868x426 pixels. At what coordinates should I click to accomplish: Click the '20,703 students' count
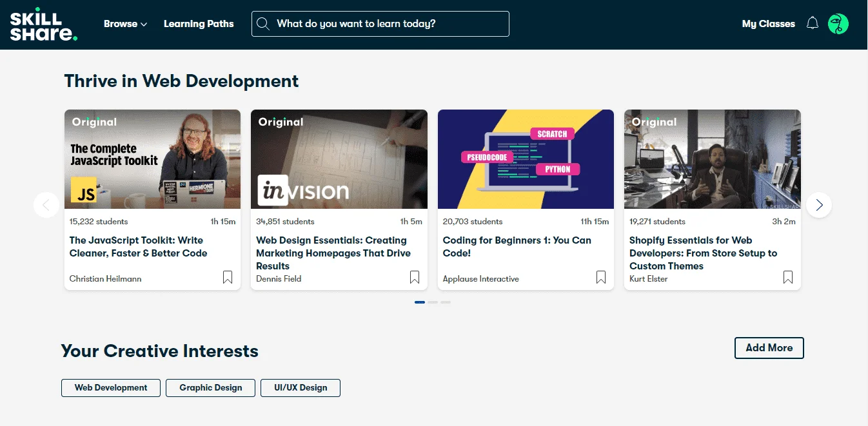pos(473,222)
